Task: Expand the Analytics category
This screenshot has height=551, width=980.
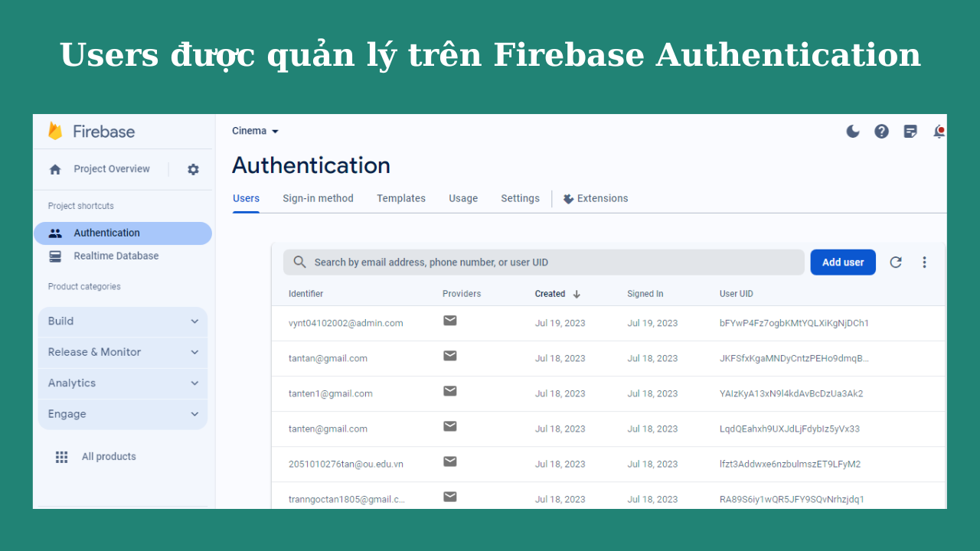Action: click(122, 383)
